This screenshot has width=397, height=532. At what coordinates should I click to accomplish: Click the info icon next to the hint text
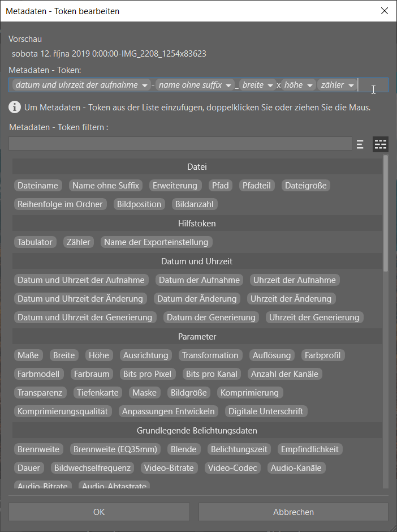click(14, 106)
